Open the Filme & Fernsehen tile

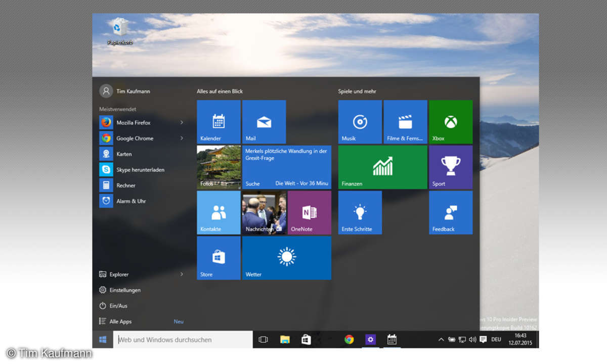click(406, 122)
